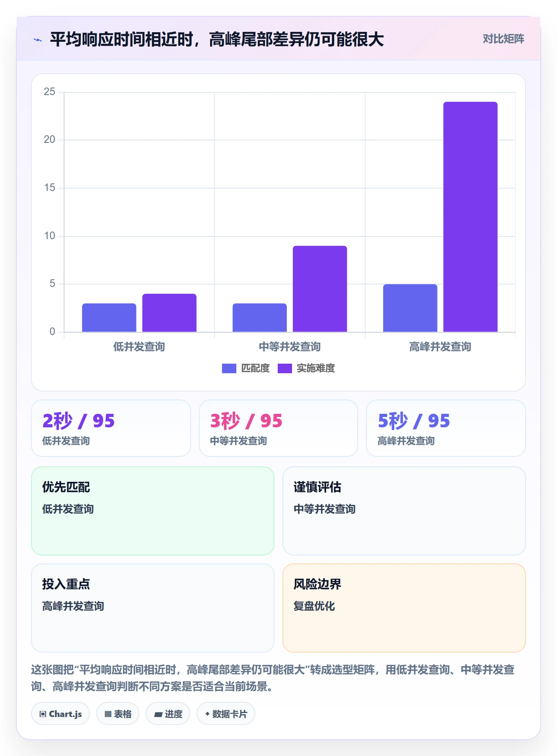Click the 中等并发查询 x-axis label

point(290,347)
